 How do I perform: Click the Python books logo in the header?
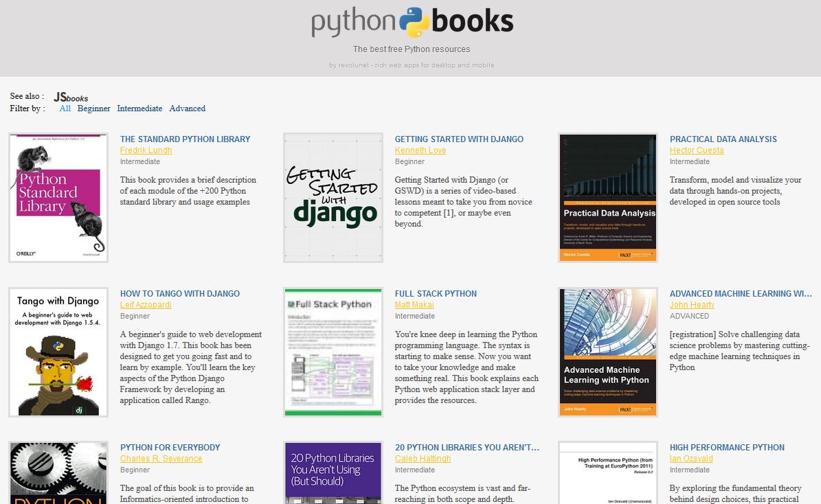coord(412,22)
